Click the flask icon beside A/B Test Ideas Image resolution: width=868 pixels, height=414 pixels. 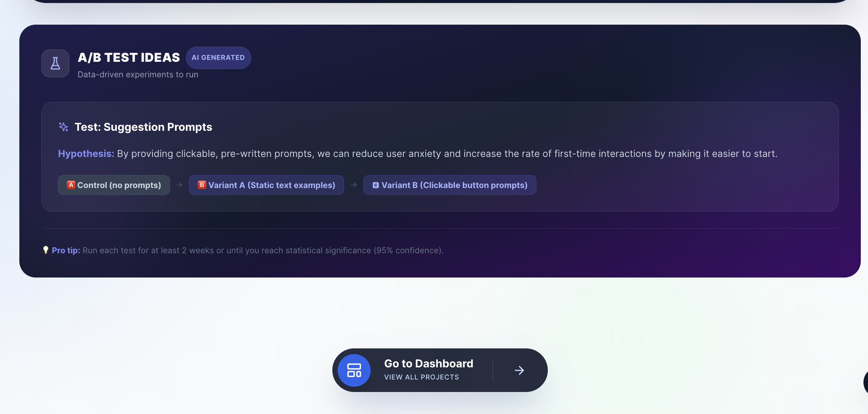55,63
